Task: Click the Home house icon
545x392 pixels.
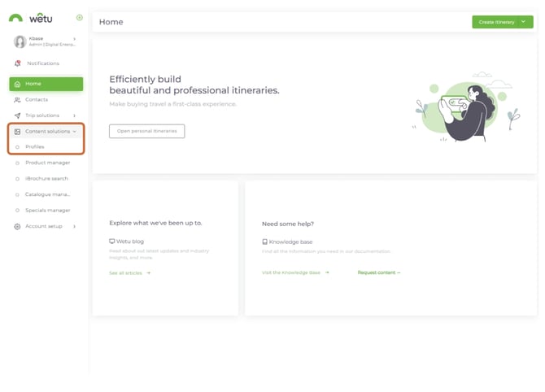Action: (x=17, y=84)
